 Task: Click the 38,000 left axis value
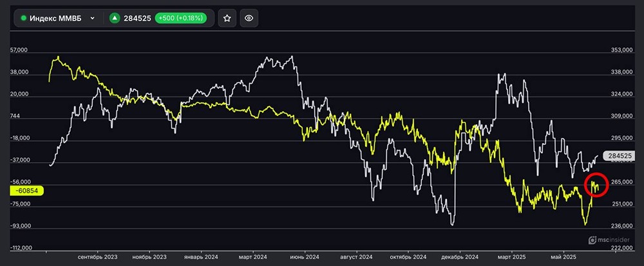pyautogui.click(x=19, y=72)
